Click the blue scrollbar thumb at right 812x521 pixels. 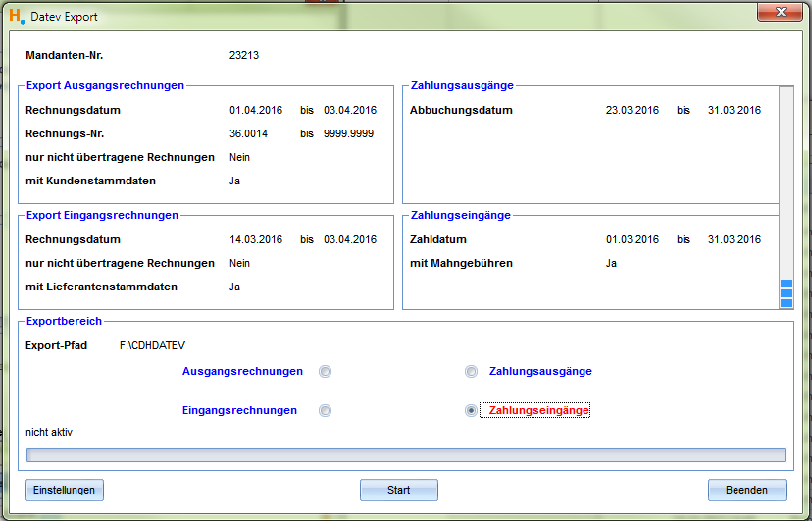[787, 293]
